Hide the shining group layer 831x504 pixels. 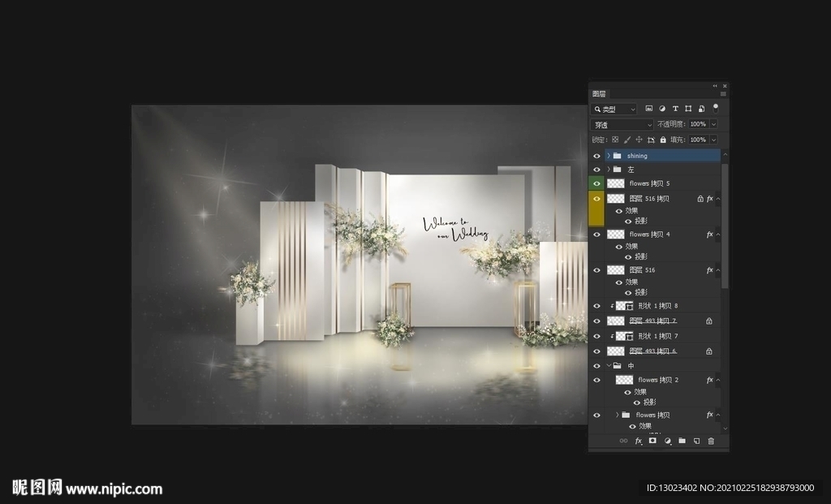[x=596, y=156]
